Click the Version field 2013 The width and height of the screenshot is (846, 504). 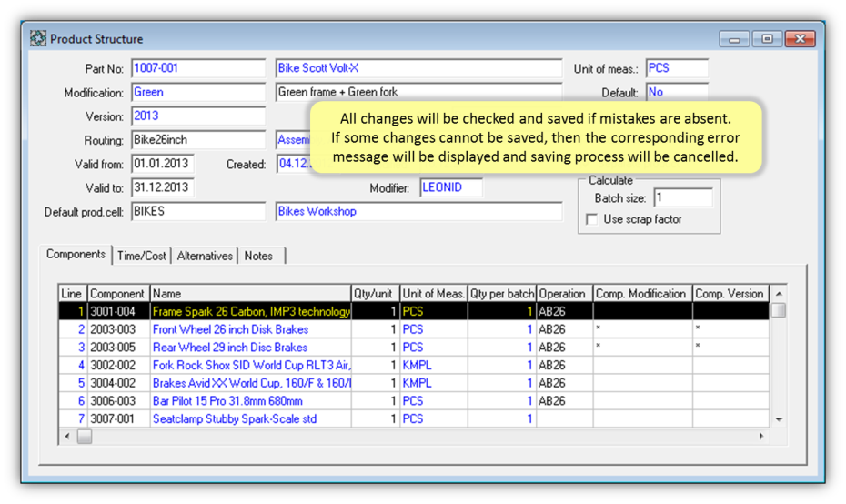click(198, 116)
